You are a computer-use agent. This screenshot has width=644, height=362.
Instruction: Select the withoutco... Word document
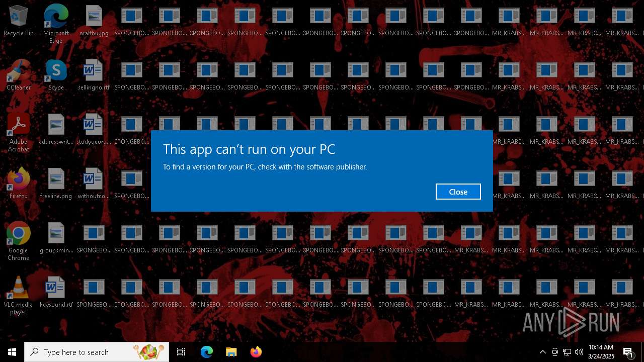[94, 184]
